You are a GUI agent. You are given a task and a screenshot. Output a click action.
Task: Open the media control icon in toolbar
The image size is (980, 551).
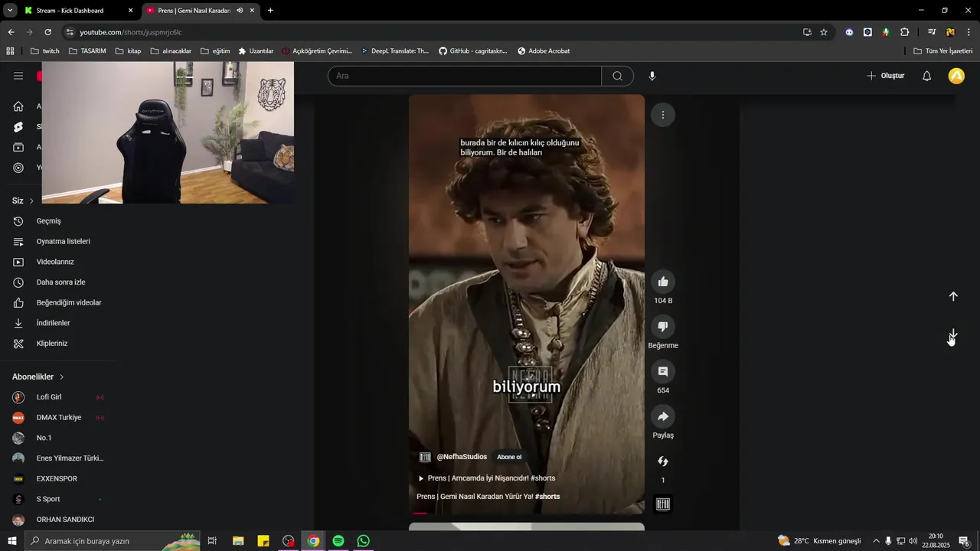[932, 32]
